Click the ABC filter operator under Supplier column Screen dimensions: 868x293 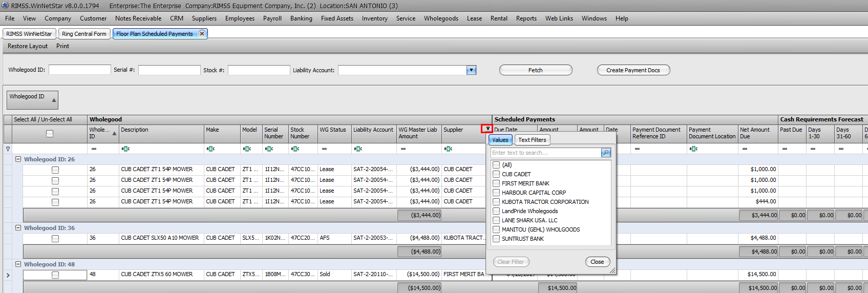[x=448, y=149]
